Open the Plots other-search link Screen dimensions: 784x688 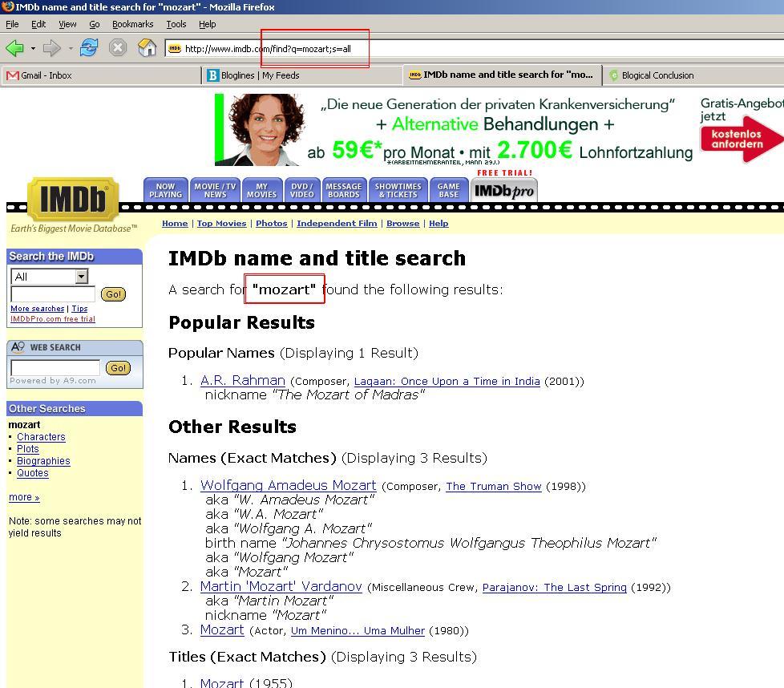coord(28,449)
